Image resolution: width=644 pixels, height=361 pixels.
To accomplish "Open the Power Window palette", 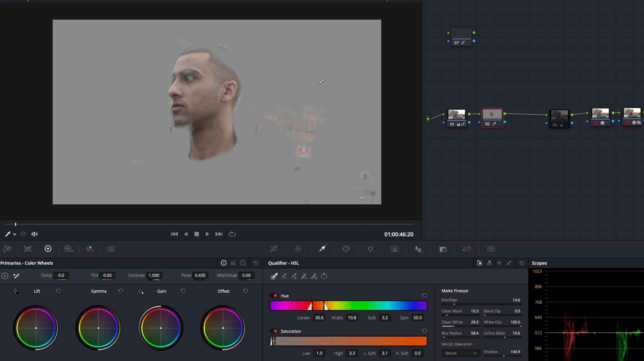I will [346, 249].
